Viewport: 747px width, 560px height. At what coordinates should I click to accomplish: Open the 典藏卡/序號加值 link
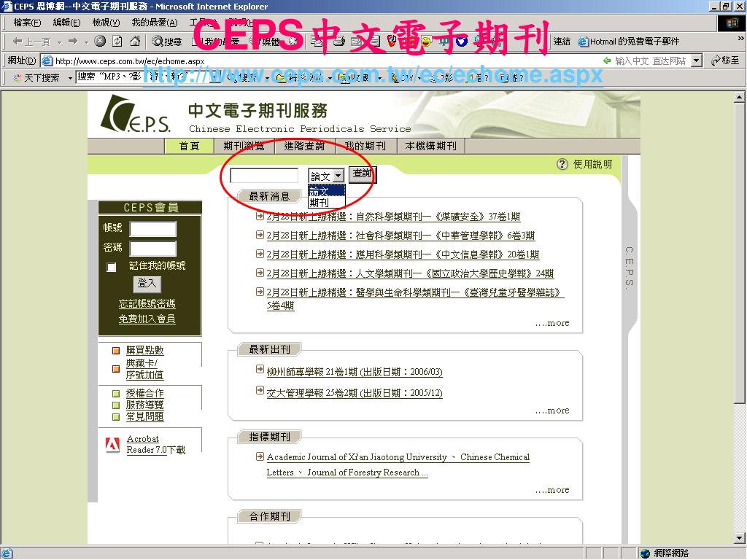144,369
